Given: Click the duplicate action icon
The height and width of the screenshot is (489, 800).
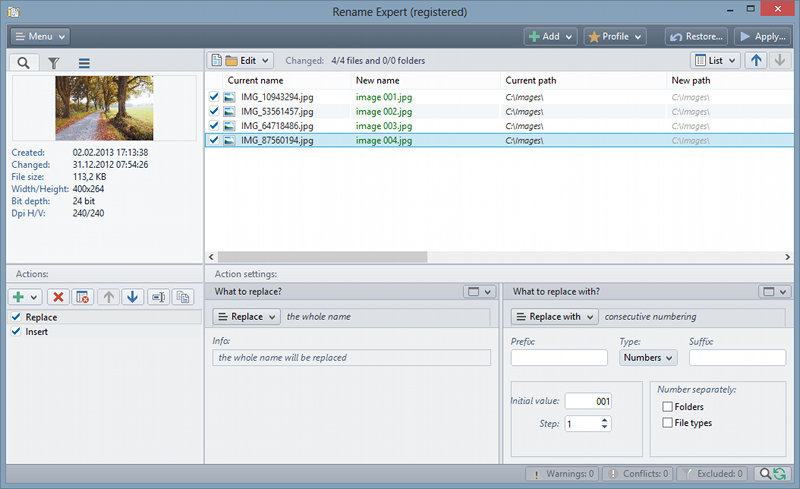Looking at the screenshot, I should click(x=183, y=297).
